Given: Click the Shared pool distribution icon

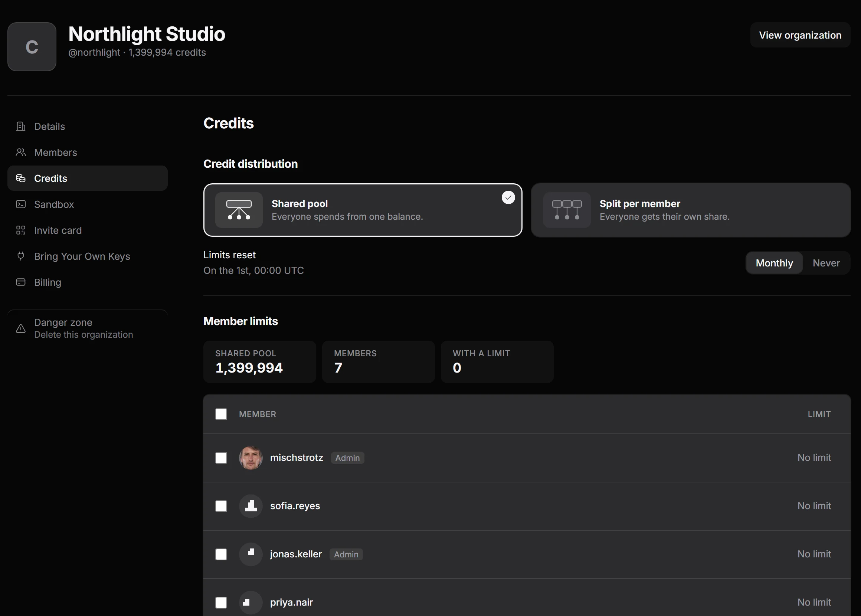Looking at the screenshot, I should pos(239,210).
